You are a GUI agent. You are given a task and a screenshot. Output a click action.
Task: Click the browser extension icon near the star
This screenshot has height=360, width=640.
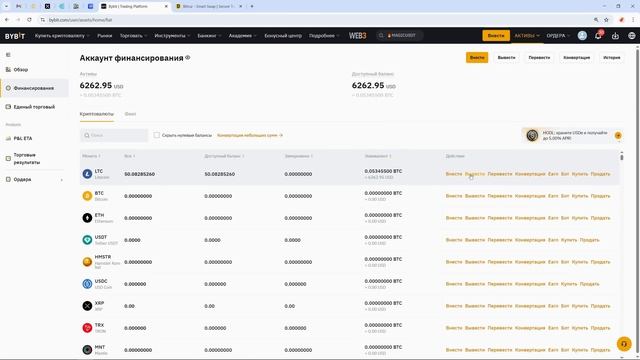coord(621,20)
